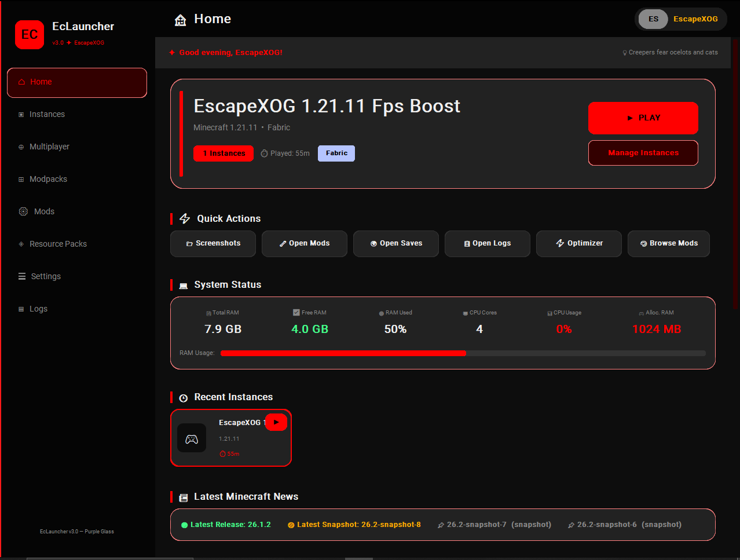
Task: Click the CPU Usage 0% value
Action: pyautogui.click(x=564, y=329)
